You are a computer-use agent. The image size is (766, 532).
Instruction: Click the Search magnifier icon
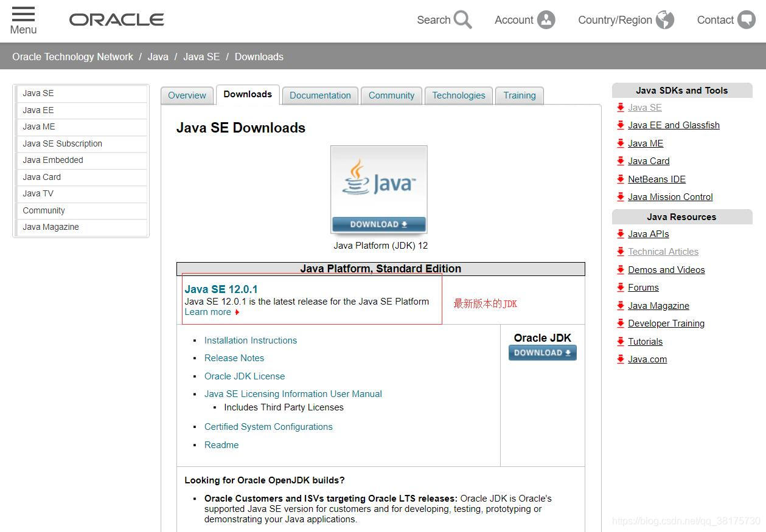462,20
